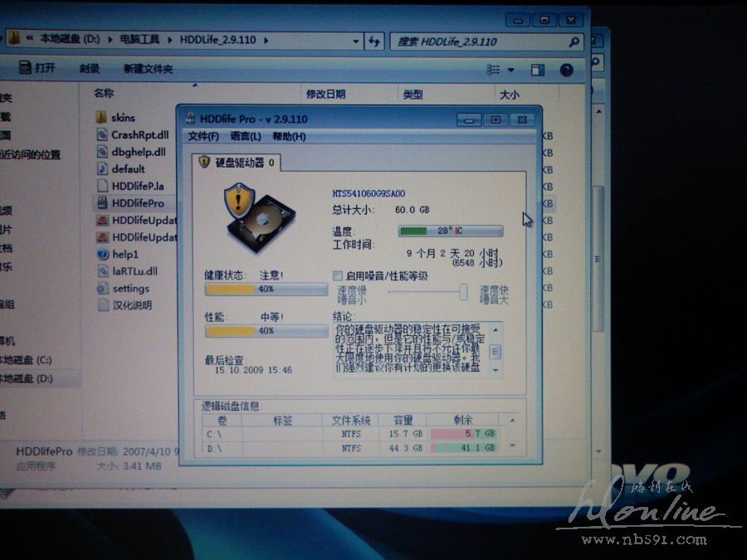Image resolution: width=747 pixels, height=560 pixels.
Task: Select the D:\ row in logical disk table
Action: point(350,448)
